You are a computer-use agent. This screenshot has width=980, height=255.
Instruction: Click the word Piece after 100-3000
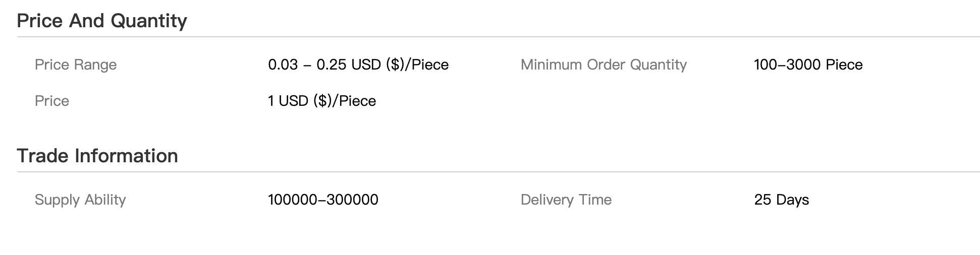(x=844, y=65)
